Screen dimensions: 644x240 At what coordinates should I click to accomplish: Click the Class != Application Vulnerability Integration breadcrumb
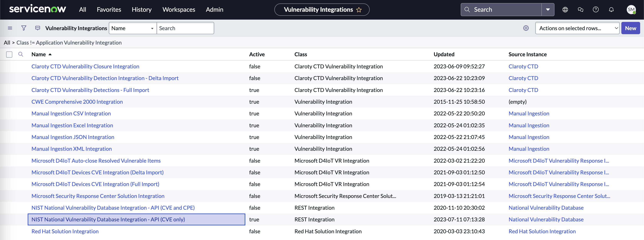(69, 42)
